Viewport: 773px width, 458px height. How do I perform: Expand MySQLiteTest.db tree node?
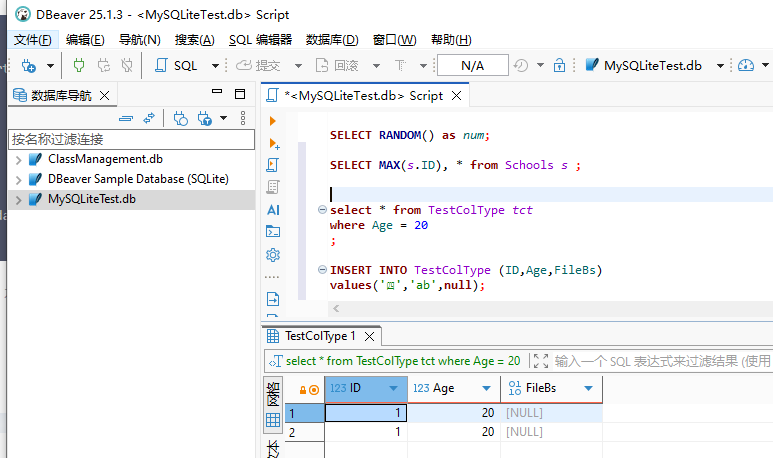point(18,200)
